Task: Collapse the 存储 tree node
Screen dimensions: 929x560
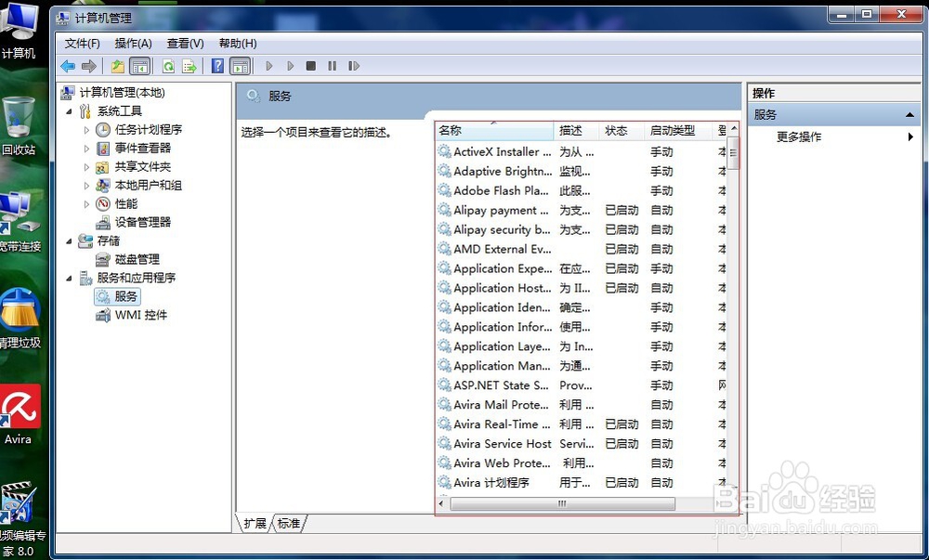Action: [x=70, y=241]
